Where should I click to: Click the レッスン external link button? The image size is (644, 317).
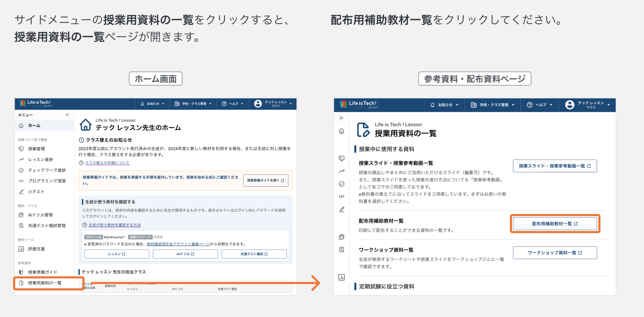[x=117, y=254]
